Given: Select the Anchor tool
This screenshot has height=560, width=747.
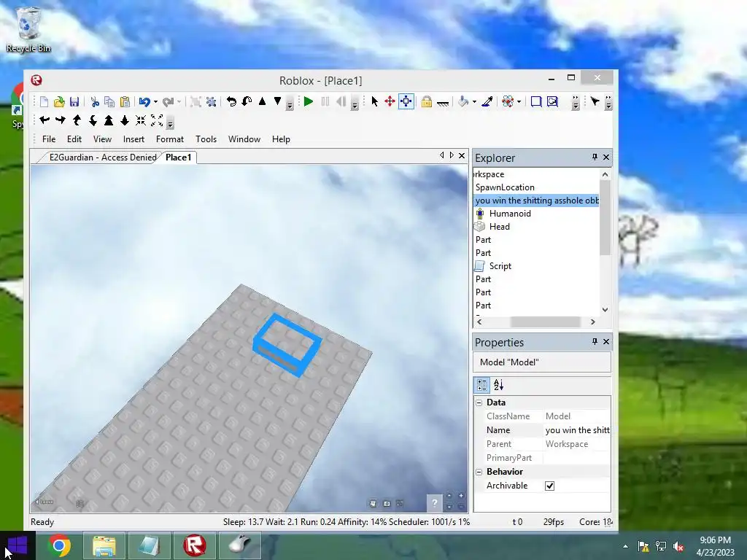Looking at the screenshot, I should click(443, 102).
